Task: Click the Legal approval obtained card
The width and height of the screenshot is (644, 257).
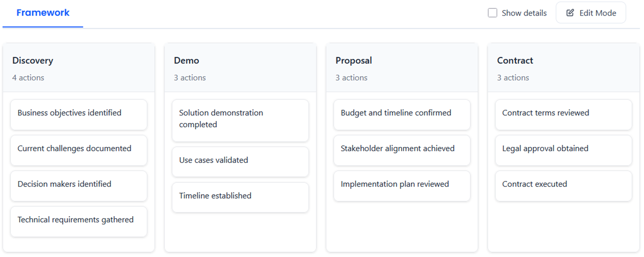Action: click(563, 150)
